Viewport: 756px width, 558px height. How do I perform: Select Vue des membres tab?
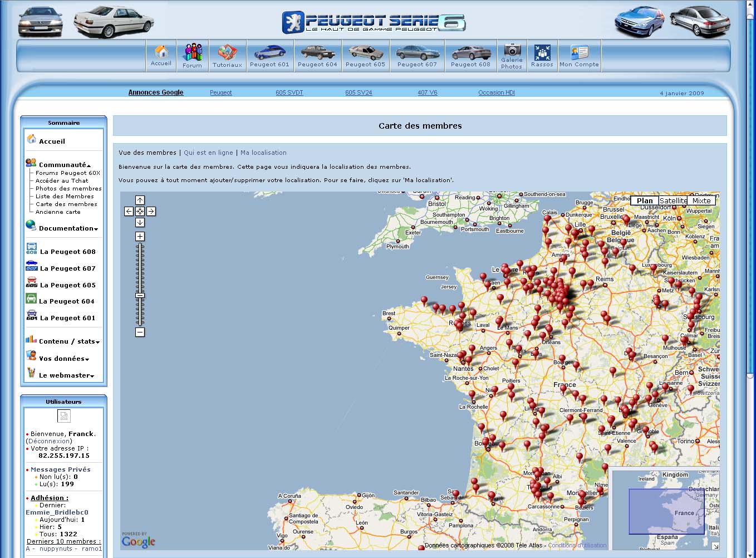(x=148, y=153)
